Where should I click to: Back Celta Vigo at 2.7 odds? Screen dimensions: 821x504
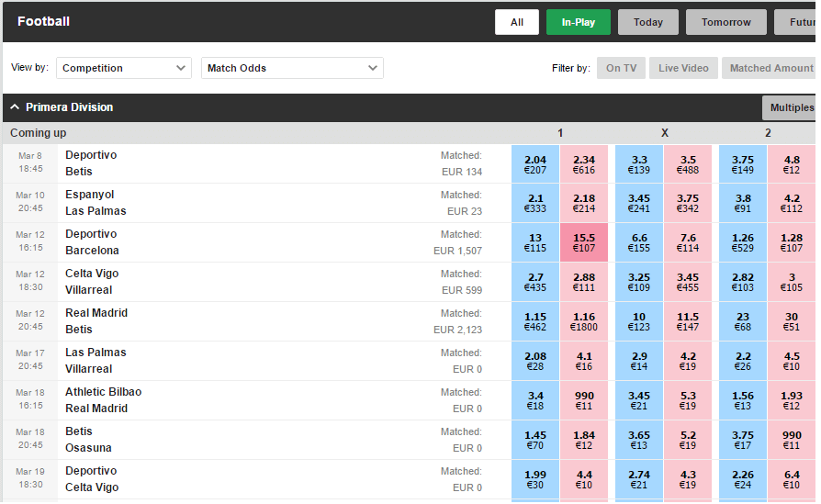[x=535, y=282]
